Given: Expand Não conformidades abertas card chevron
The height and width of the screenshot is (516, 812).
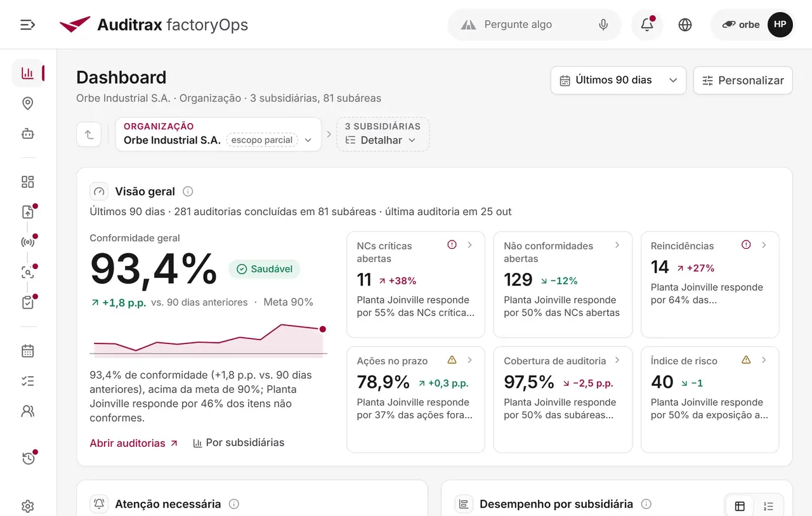Looking at the screenshot, I should pyautogui.click(x=617, y=245).
